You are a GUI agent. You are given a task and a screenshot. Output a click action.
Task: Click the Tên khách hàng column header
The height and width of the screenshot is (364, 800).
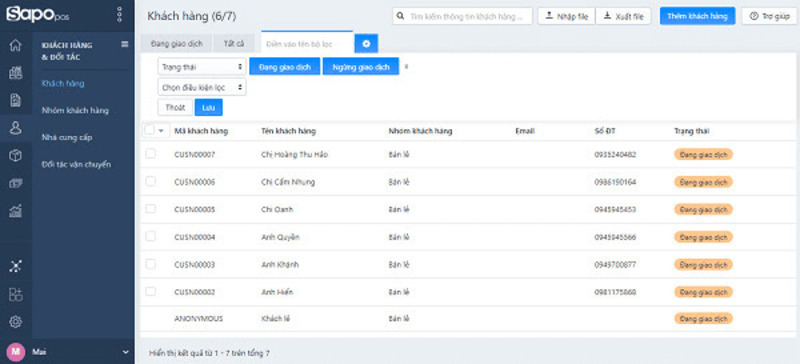pyautogui.click(x=288, y=131)
